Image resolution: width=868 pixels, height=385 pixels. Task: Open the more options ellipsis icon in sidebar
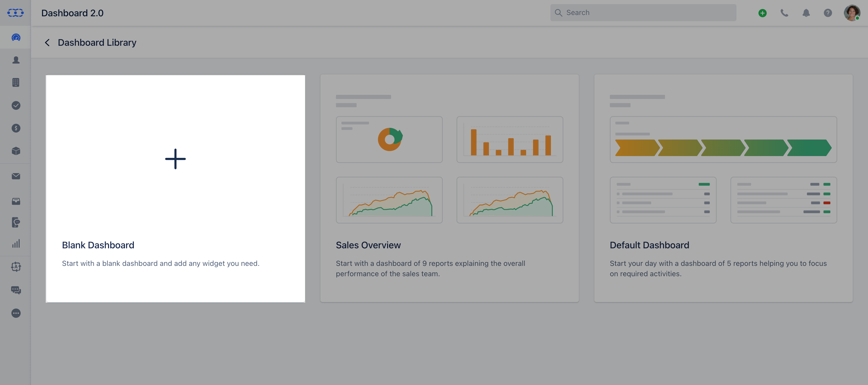[16, 313]
